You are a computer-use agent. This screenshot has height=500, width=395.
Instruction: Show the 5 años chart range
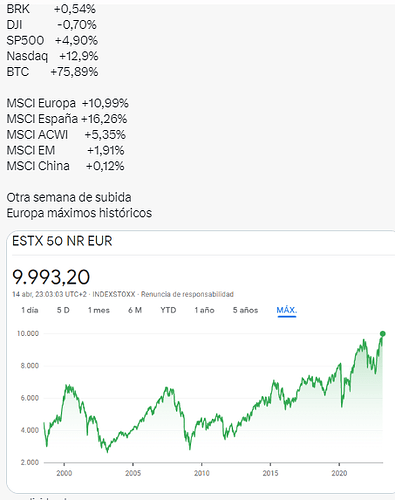tap(245, 310)
